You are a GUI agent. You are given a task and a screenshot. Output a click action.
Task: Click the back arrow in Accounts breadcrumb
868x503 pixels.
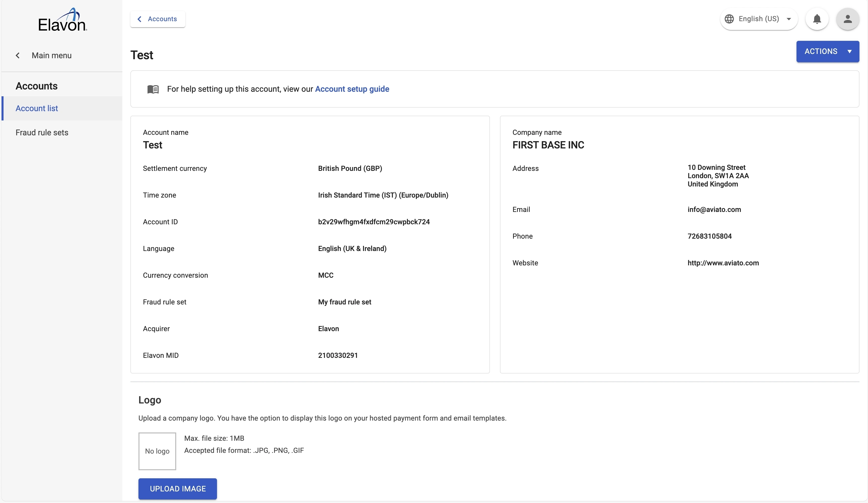[139, 19]
